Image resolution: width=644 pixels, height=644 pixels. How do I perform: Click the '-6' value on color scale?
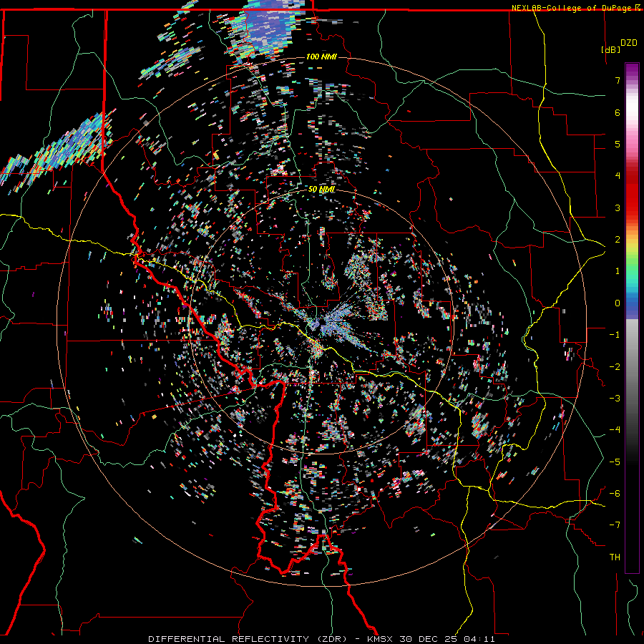[615, 494]
